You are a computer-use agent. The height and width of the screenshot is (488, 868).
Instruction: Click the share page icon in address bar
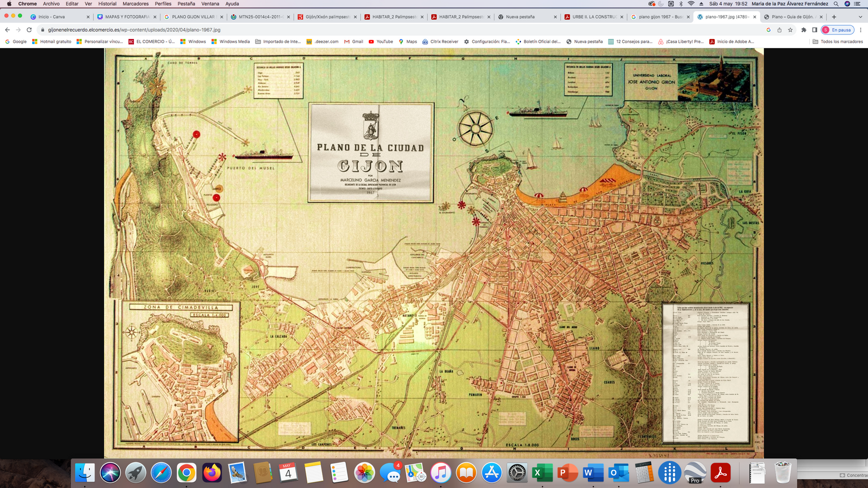pos(779,30)
